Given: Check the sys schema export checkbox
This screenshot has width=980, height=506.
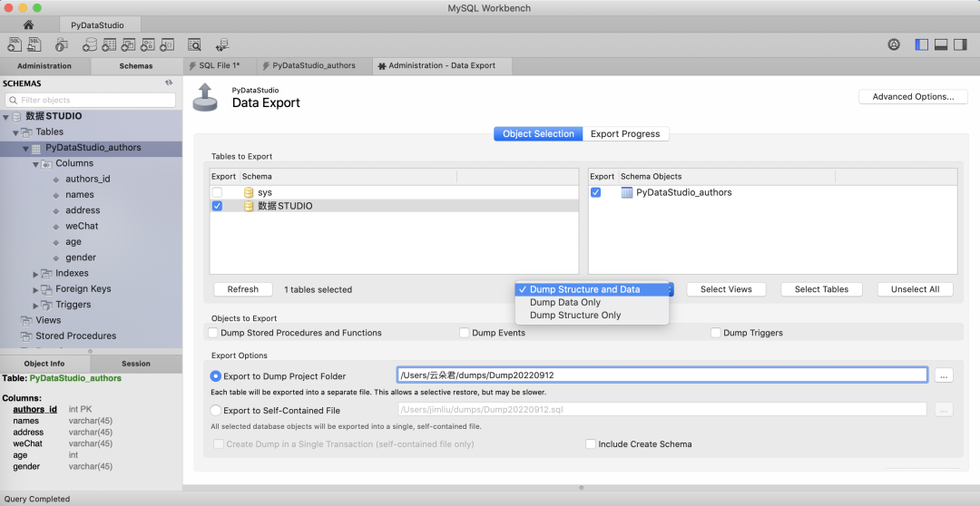Looking at the screenshot, I should (217, 192).
